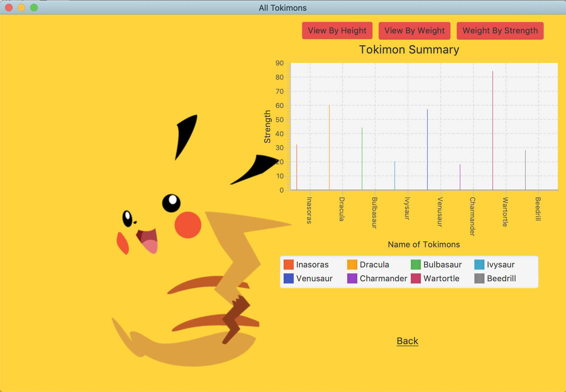Open the Back link
Screen dimensions: 566x392
(x=407, y=341)
